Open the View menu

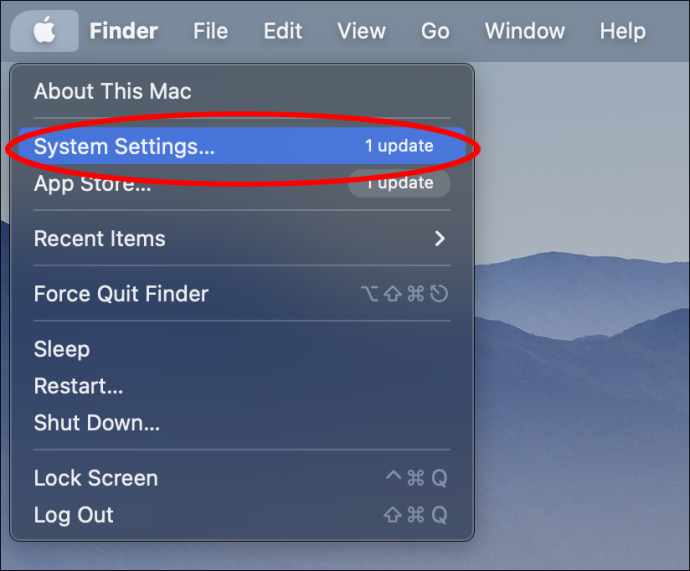[x=361, y=31]
